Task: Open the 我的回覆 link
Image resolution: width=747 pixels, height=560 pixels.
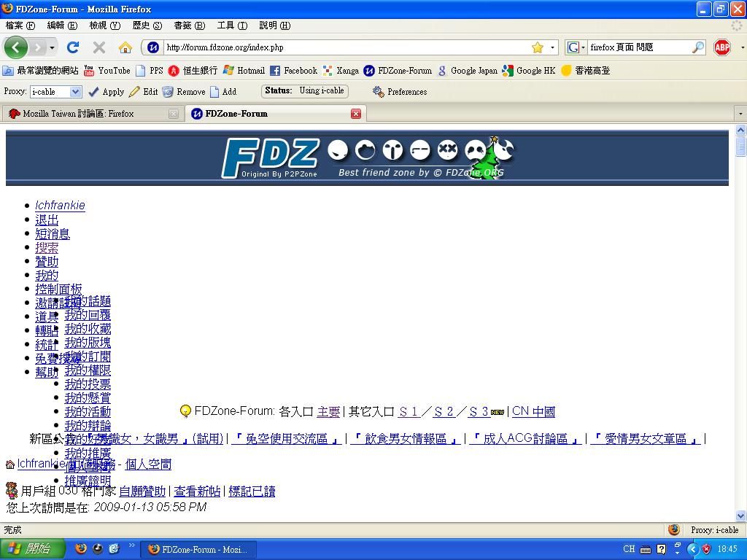Action: coord(88,315)
